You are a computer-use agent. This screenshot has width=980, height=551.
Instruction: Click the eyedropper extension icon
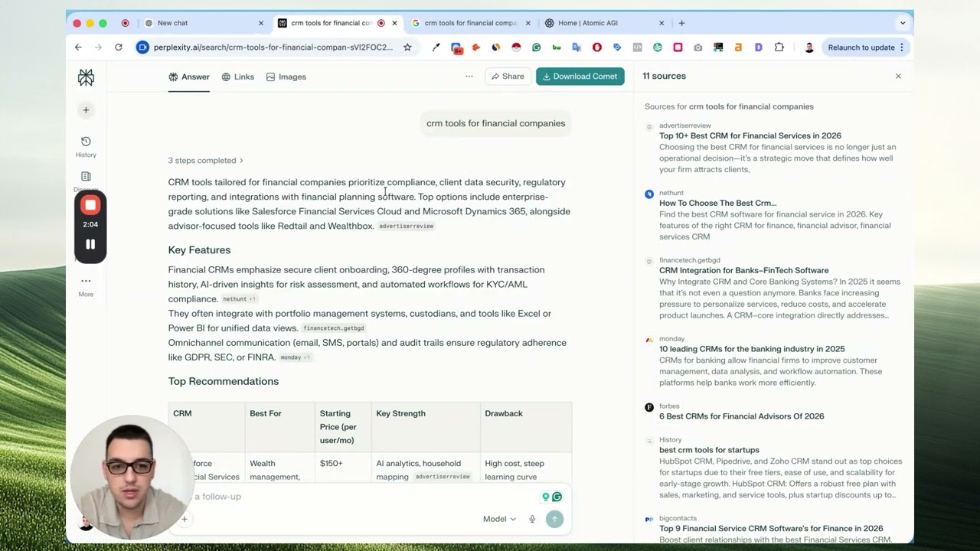click(x=436, y=47)
